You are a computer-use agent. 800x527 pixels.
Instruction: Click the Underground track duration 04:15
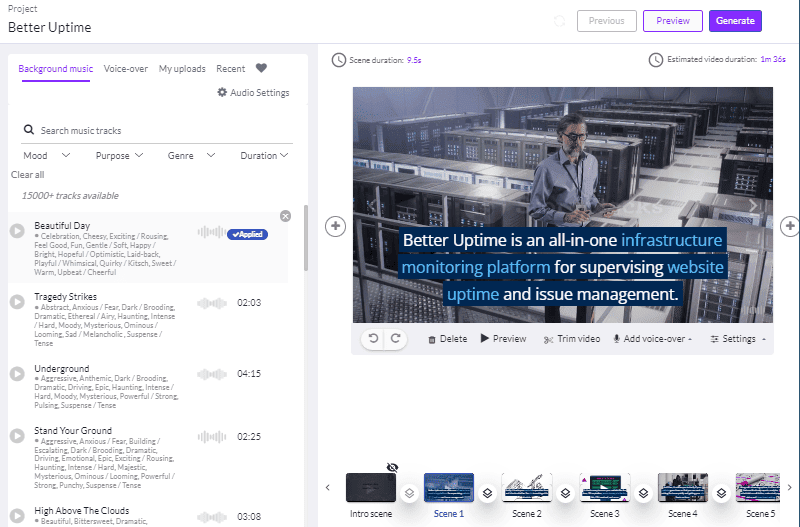[249, 373]
